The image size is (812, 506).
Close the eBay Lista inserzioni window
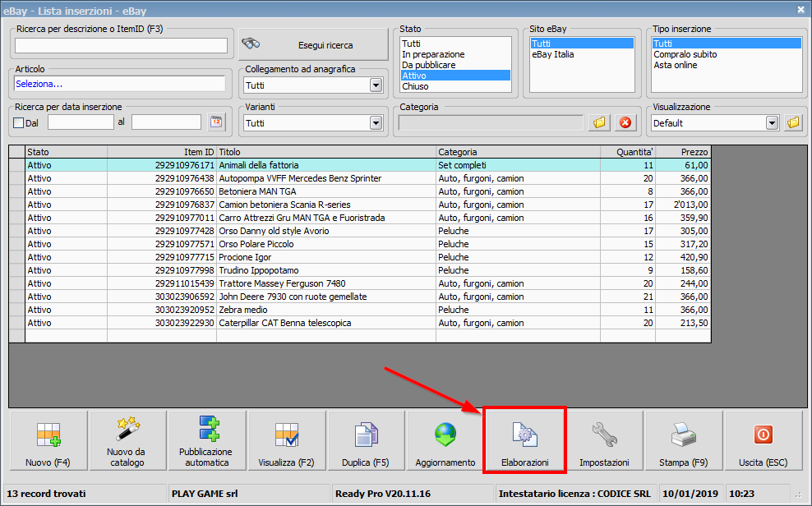[x=800, y=9]
